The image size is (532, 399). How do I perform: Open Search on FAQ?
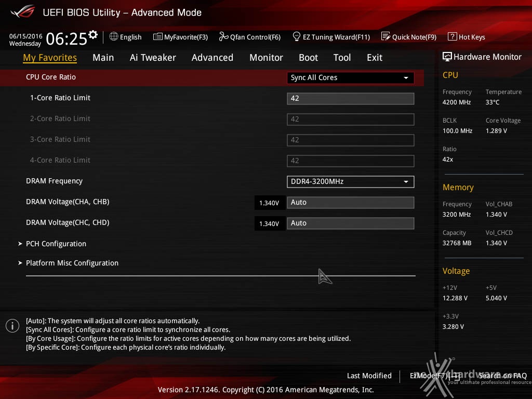[502, 376]
